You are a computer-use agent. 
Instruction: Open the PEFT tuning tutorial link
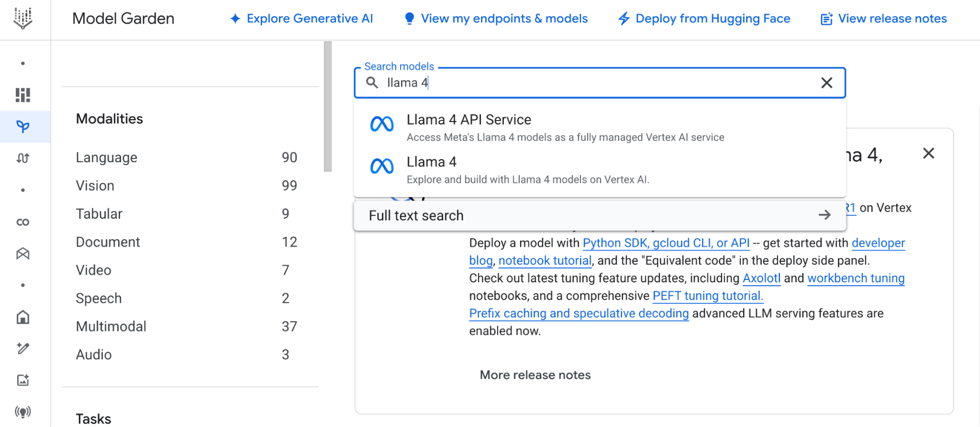pyautogui.click(x=708, y=296)
